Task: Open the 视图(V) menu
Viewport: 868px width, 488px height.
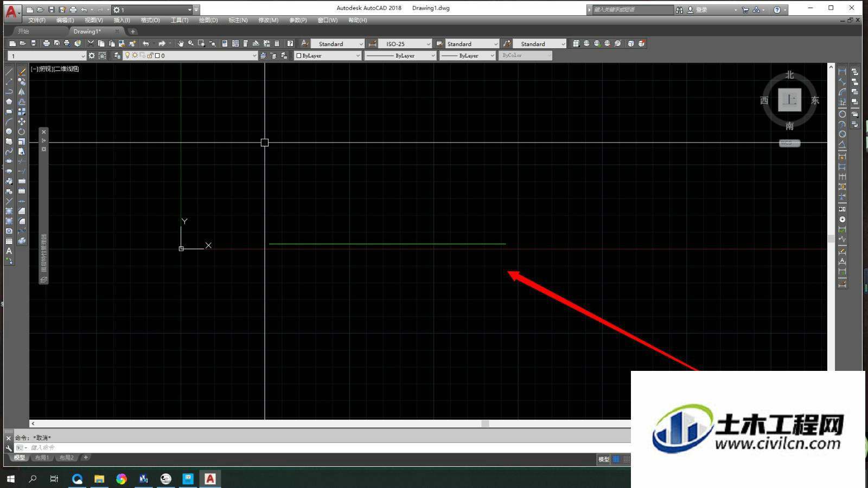Action: point(93,20)
